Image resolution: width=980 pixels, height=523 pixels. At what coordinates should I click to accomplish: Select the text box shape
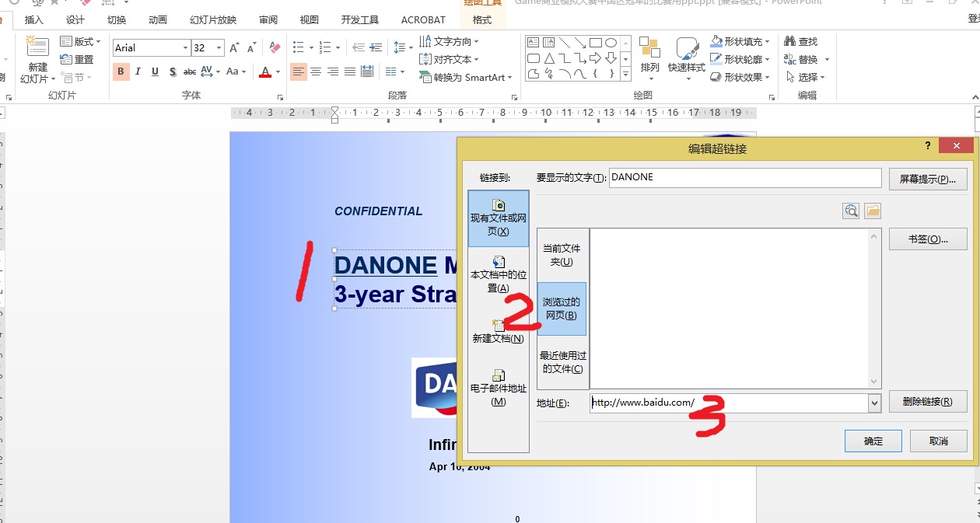pos(534,43)
